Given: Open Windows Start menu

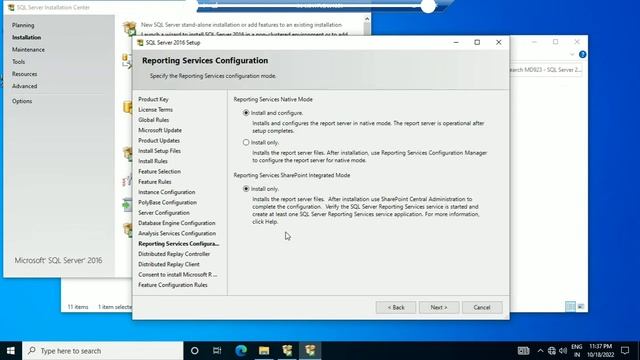Looking at the screenshot, I should tap(11, 351).
